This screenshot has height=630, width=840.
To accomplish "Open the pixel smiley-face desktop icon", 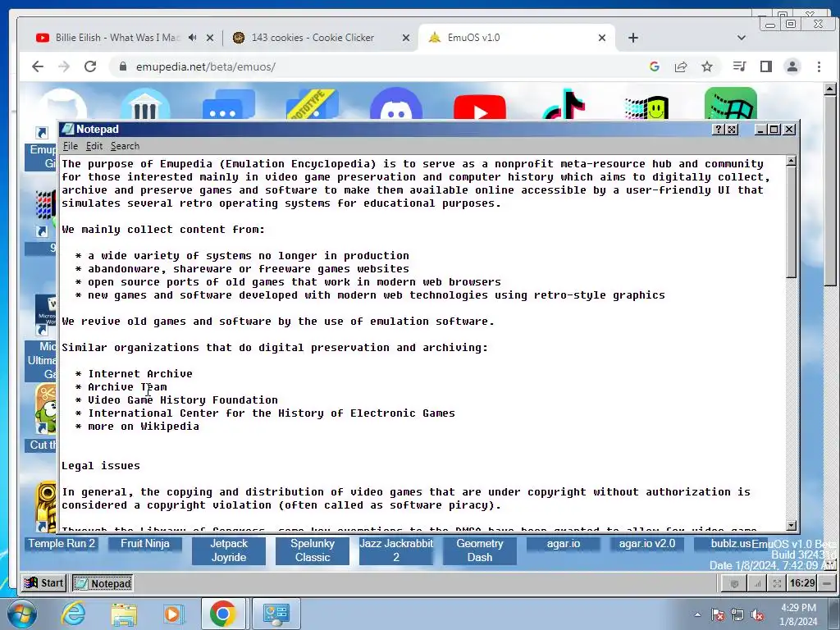I will tap(646, 107).
